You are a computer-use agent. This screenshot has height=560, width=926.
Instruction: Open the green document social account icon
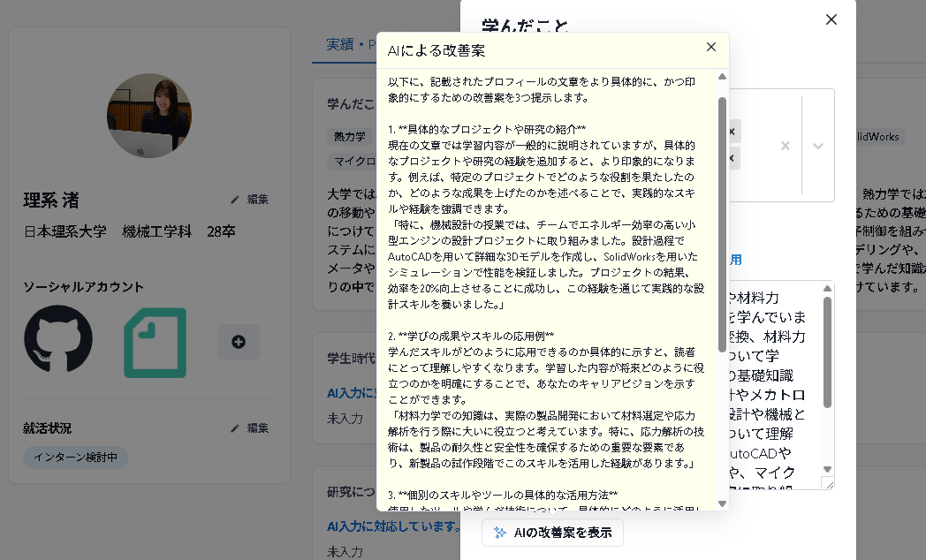coord(156,342)
